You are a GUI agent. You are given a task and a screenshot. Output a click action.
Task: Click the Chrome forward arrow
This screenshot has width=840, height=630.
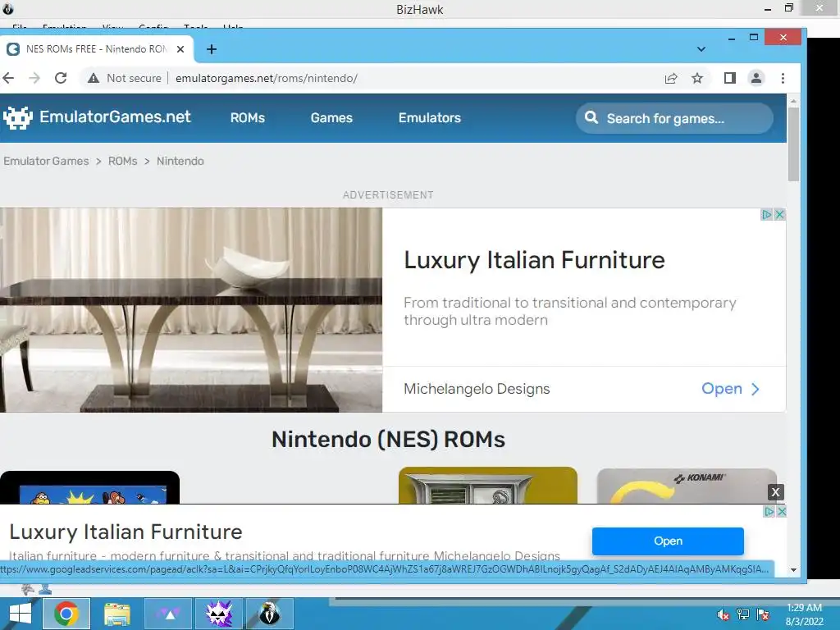pyautogui.click(x=34, y=78)
